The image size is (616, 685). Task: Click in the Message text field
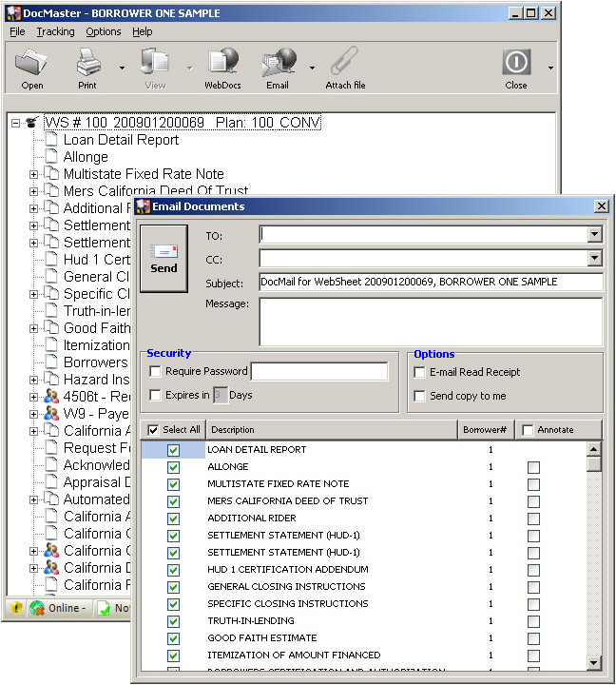tap(431, 321)
